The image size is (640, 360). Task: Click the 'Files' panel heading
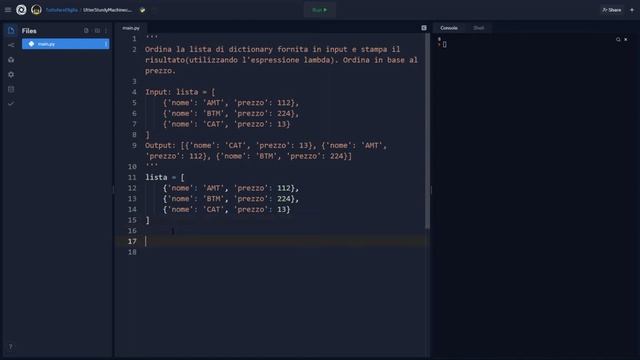tap(29, 31)
